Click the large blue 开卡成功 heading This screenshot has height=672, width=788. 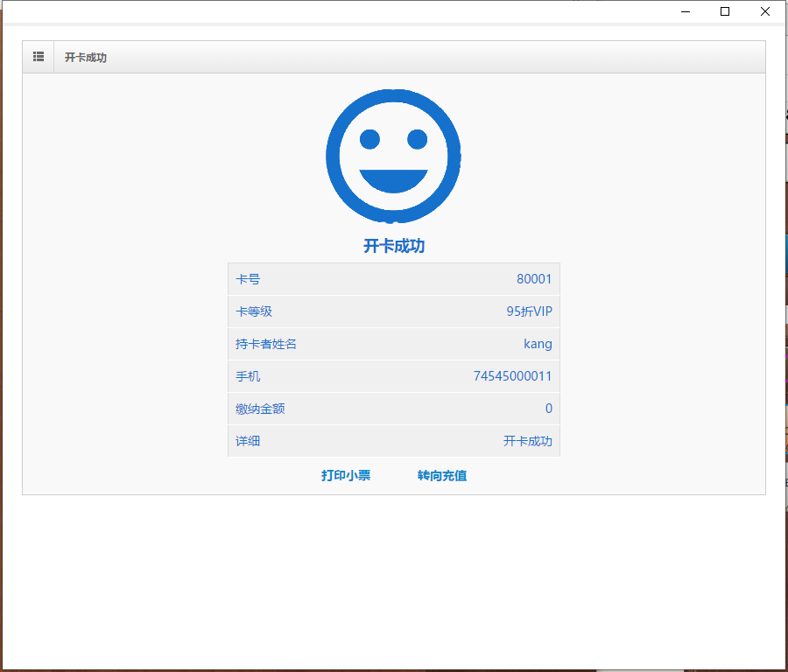pyautogui.click(x=394, y=246)
